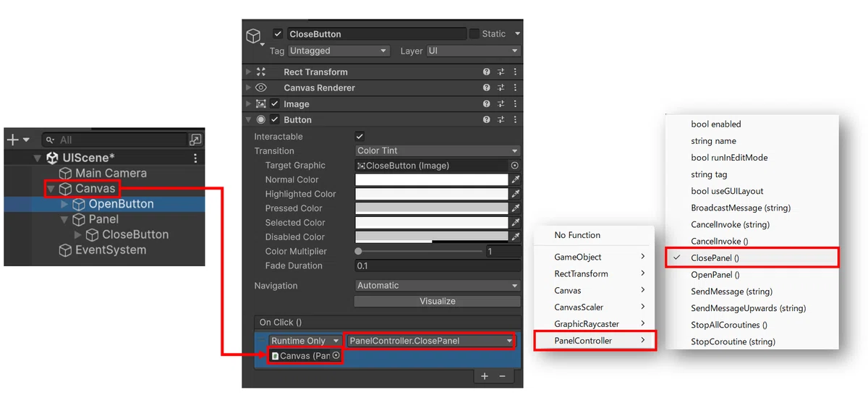The width and height of the screenshot is (868, 400).
Task: Click the Target Graphic object picker circle
Action: click(514, 166)
